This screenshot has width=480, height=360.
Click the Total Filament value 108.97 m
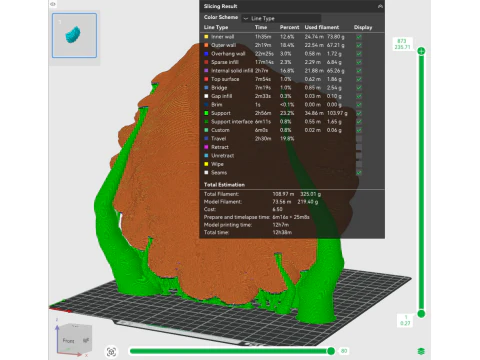click(x=283, y=194)
